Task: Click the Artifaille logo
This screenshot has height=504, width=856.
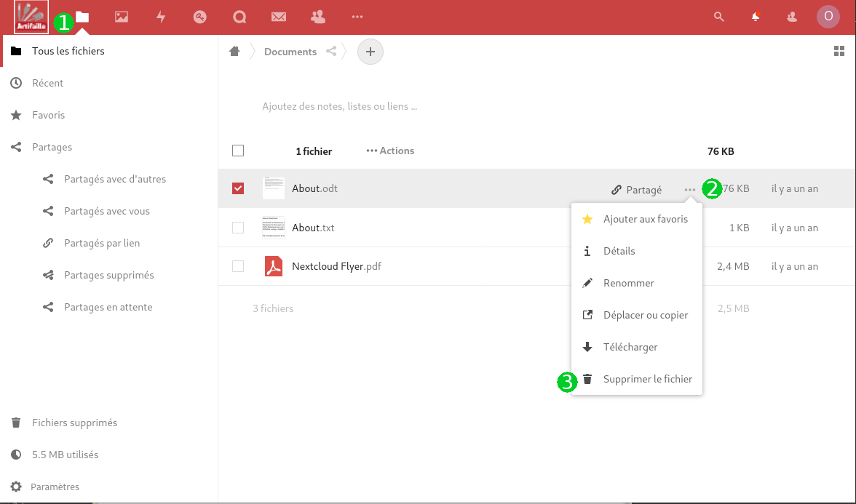Action: [x=32, y=17]
